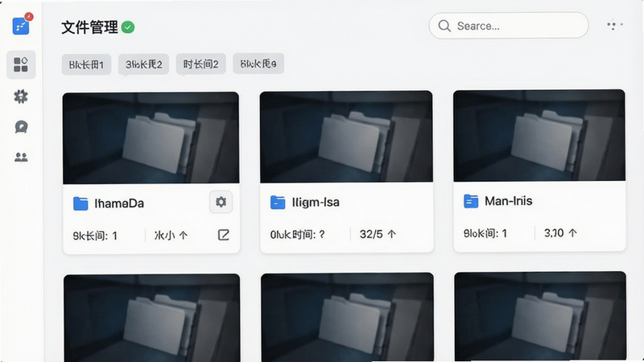Screen dimensions: 644x362
Task: Select the second filter tab starting with 3
Action: [x=144, y=64]
